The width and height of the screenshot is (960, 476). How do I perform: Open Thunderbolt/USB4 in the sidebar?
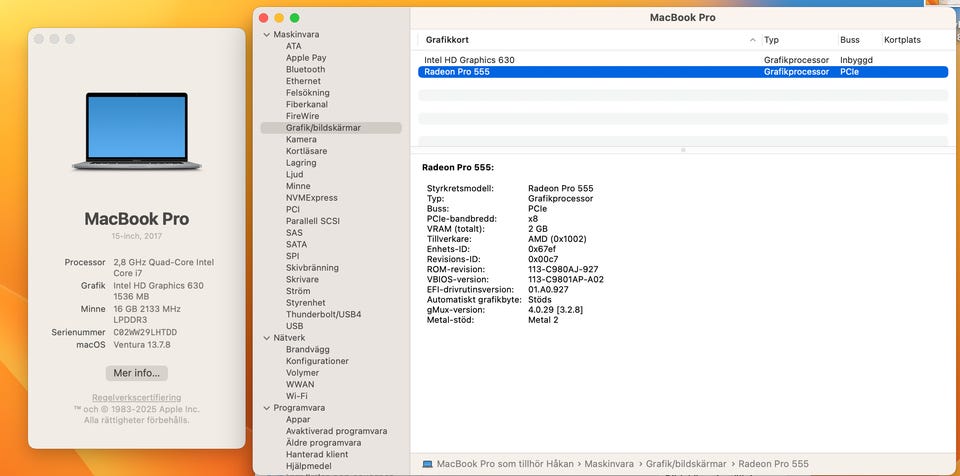point(324,314)
